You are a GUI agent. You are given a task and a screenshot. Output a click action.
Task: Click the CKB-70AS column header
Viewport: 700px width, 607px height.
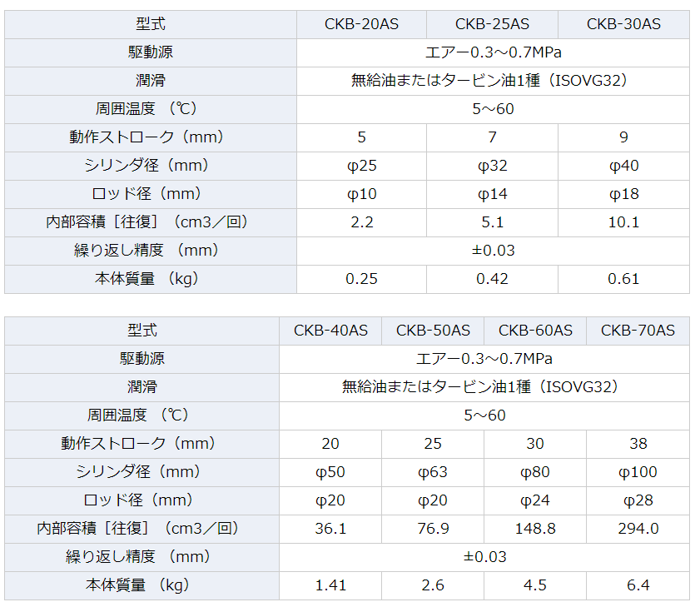(638, 331)
